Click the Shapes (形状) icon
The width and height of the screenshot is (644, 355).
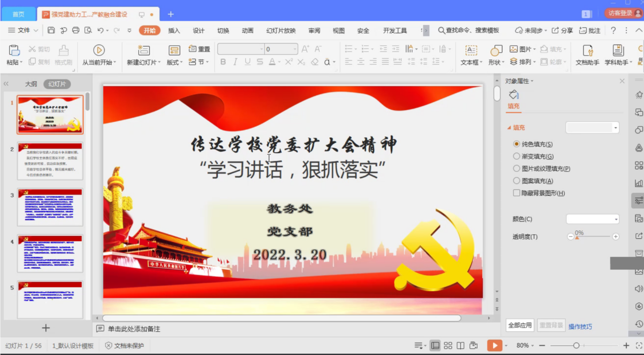pos(496,50)
